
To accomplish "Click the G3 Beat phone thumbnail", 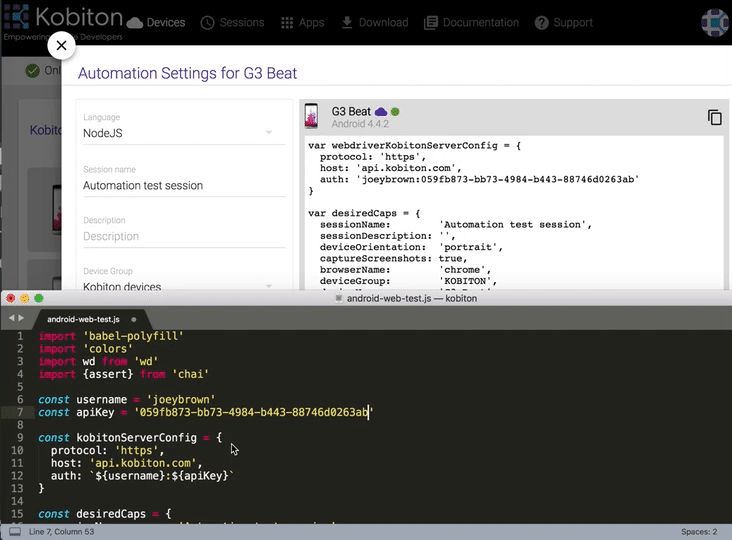I will pos(311,116).
